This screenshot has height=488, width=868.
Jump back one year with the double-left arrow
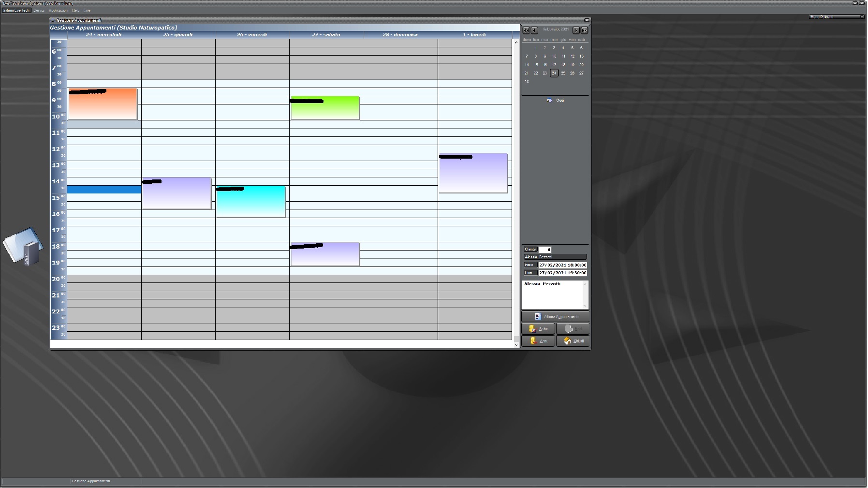point(526,30)
